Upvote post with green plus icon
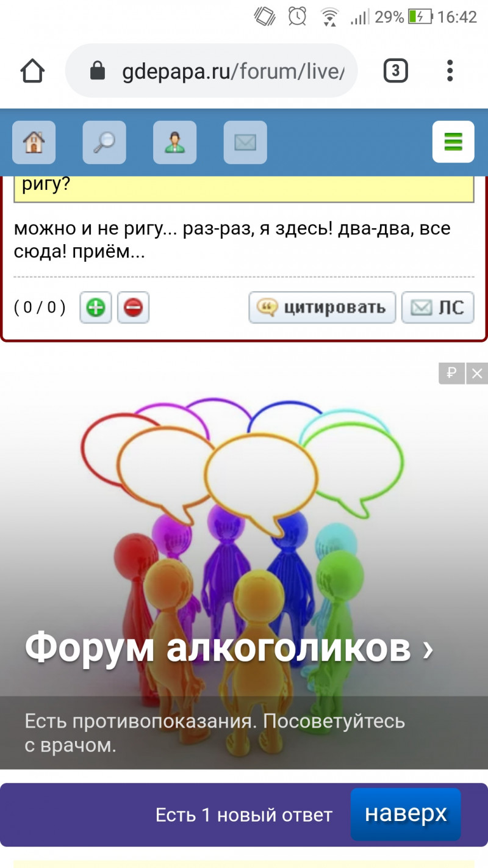Image resolution: width=488 pixels, height=868 pixels. point(95,308)
